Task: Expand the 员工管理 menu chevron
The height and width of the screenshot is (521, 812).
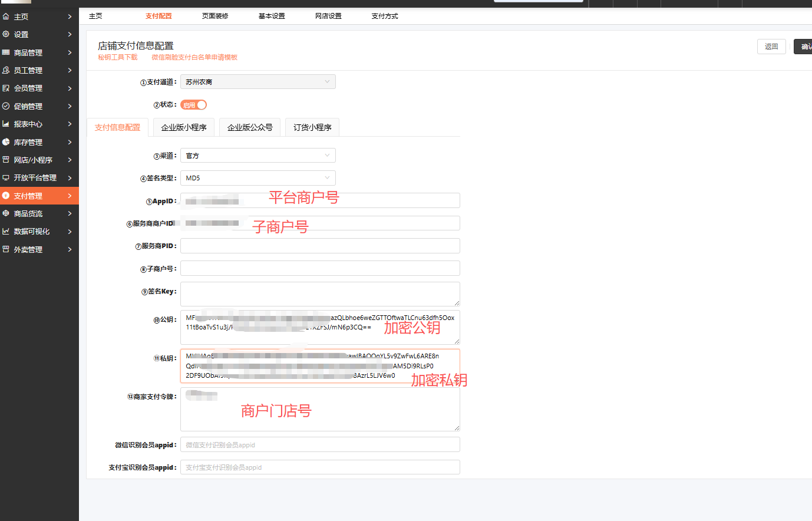Action: click(70, 70)
